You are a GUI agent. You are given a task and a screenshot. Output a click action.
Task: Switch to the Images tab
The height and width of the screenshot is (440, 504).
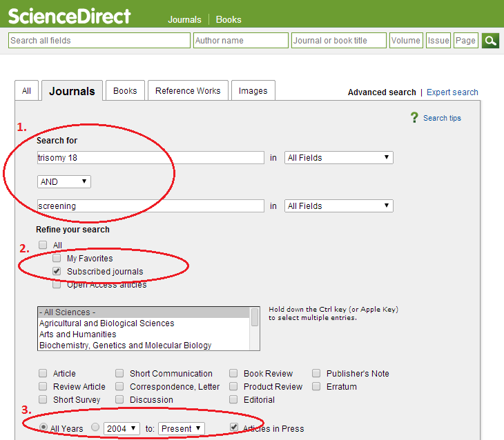253,91
